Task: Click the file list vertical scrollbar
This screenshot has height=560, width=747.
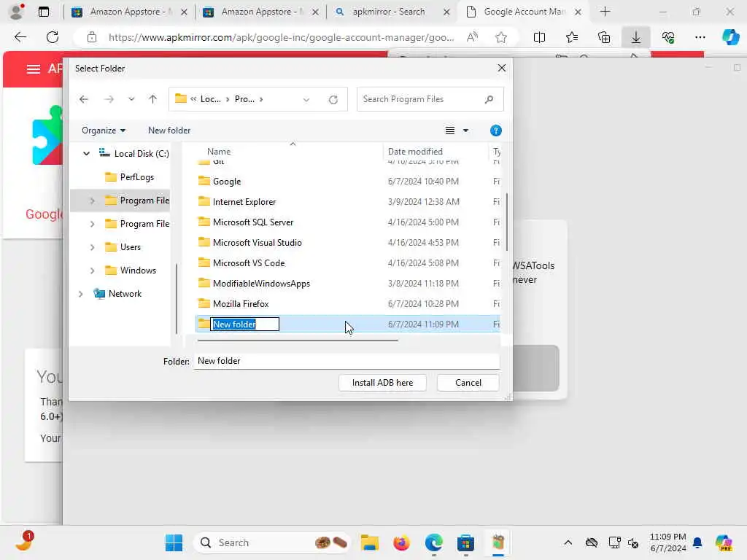Action: click(x=506, y=222)
